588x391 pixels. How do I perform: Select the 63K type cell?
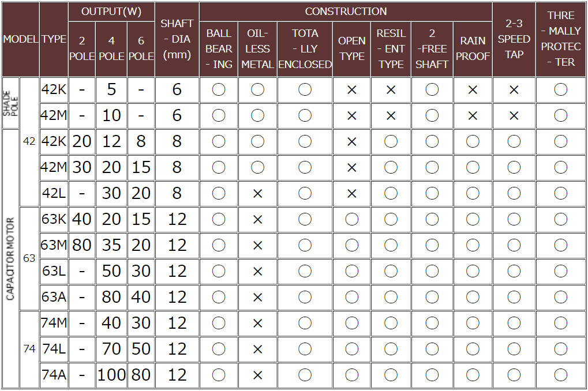coord(54,220)
